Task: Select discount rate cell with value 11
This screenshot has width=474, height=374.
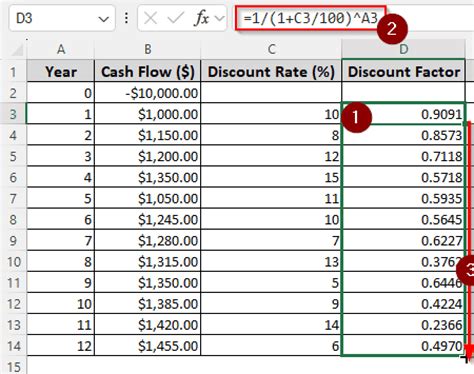Action: coord(271,199)
